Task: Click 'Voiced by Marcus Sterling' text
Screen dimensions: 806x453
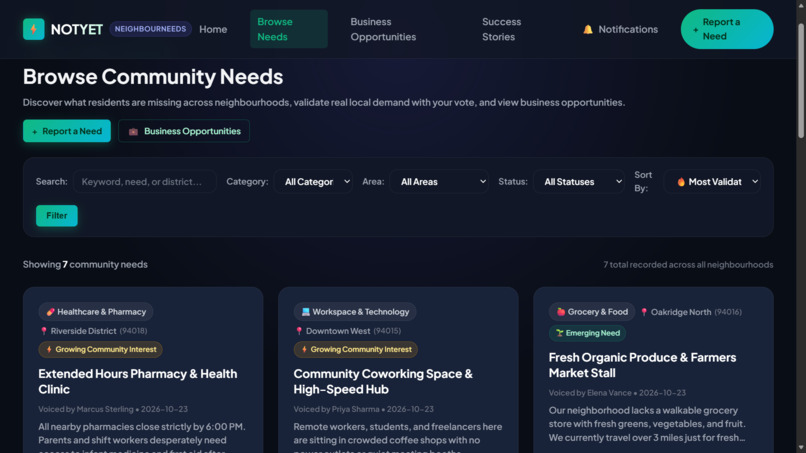Action: [x=86, y=409]
